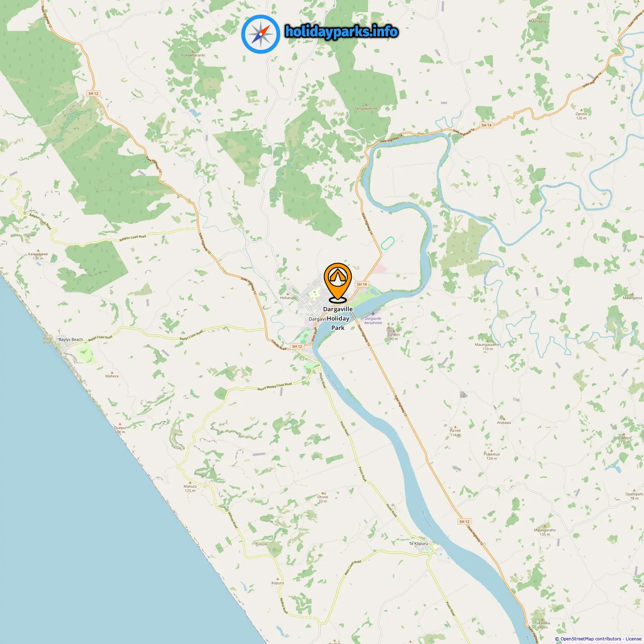This screenshot has height=644, width=644.
Task: Click the Dargaville Aerodrome airplane icon
Action: tap(373, 313)
